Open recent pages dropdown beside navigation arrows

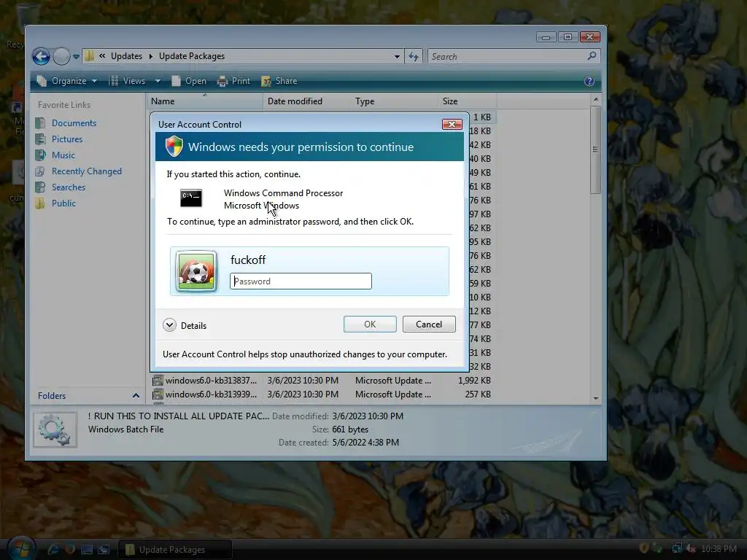76,57
